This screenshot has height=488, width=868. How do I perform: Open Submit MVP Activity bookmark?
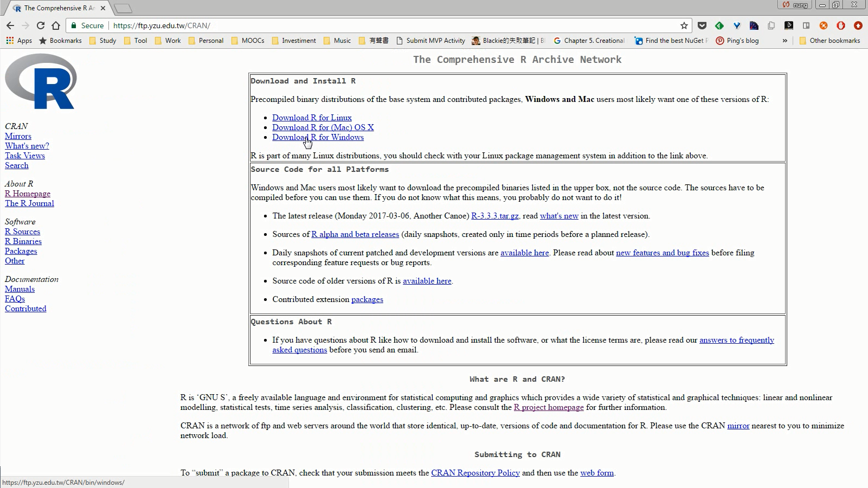tap(430, 41)
